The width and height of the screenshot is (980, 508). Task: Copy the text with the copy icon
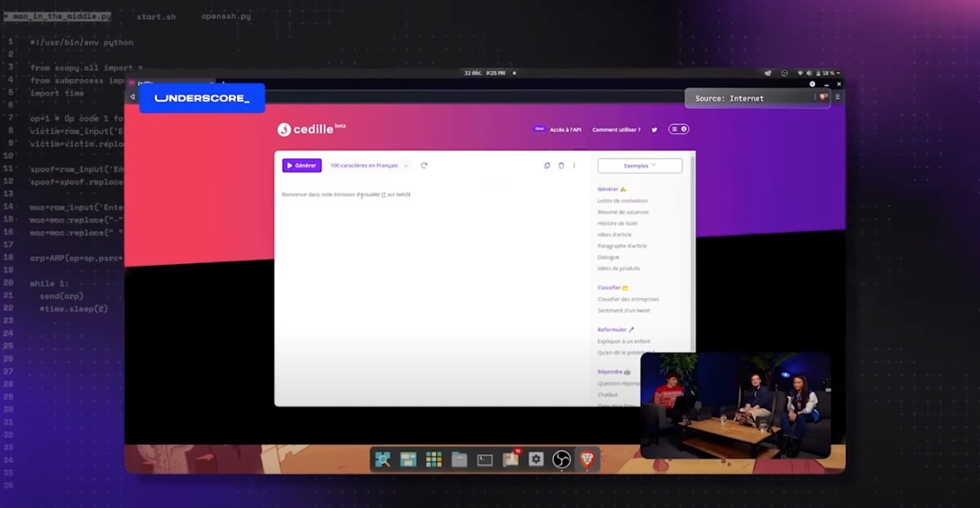[547, 166]
